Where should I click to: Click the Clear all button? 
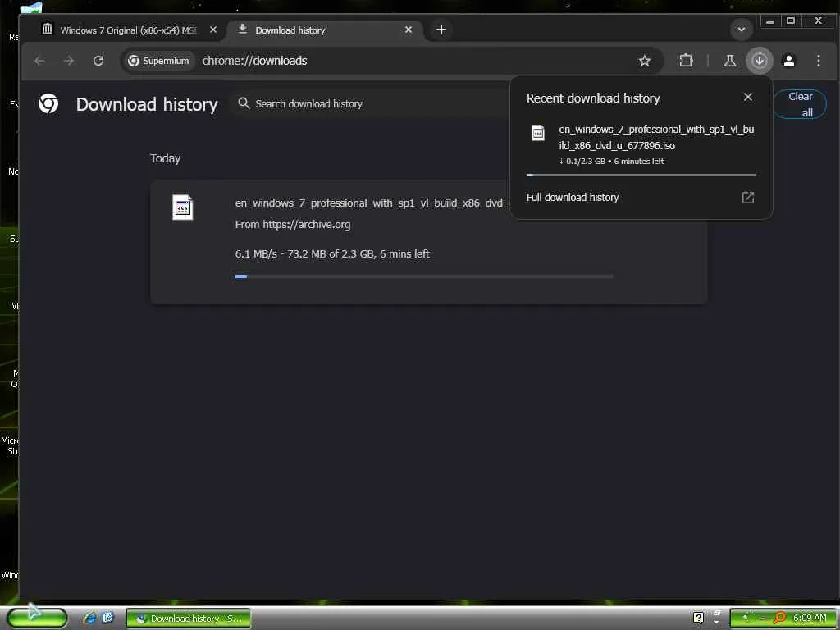click(x=801, y=104)
